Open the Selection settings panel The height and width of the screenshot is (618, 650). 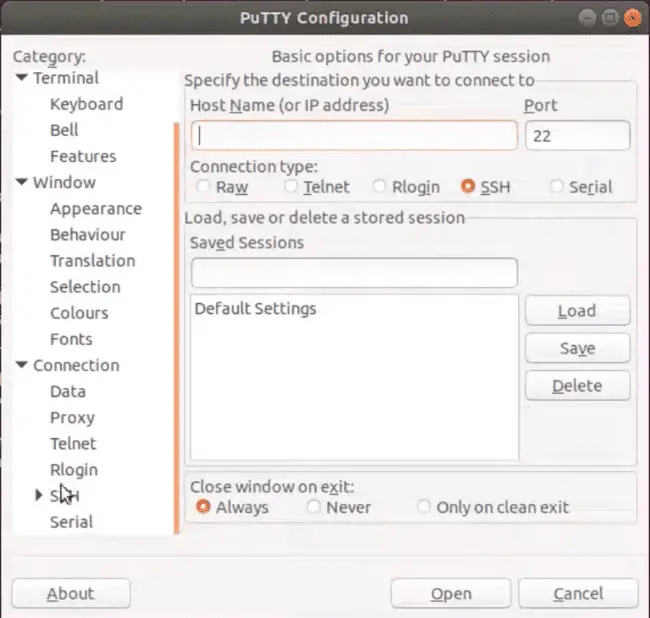(x=85, y=287)
